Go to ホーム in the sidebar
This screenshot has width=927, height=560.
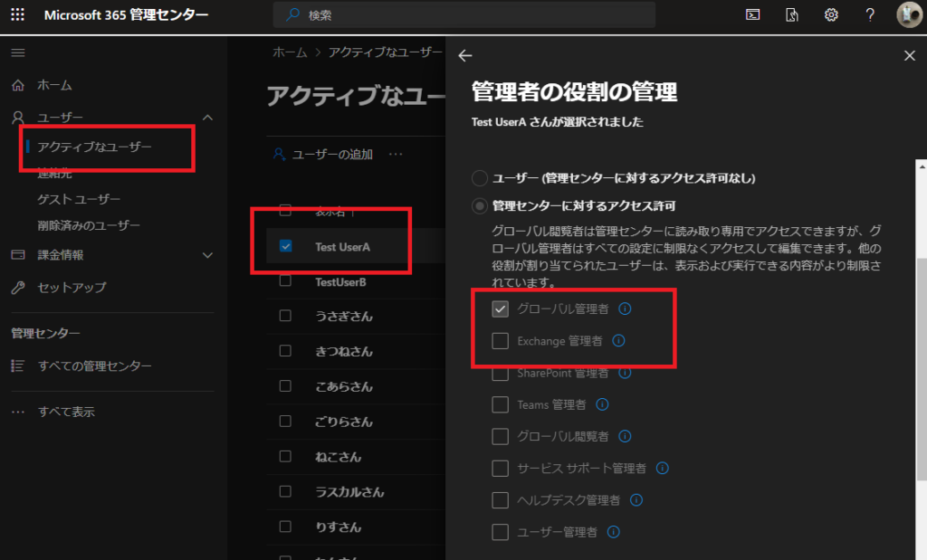pyautogui.click(x=54, y=85)
